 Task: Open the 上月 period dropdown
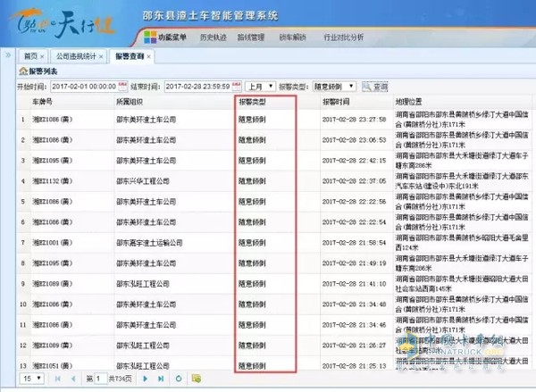[x=258, y=87]
